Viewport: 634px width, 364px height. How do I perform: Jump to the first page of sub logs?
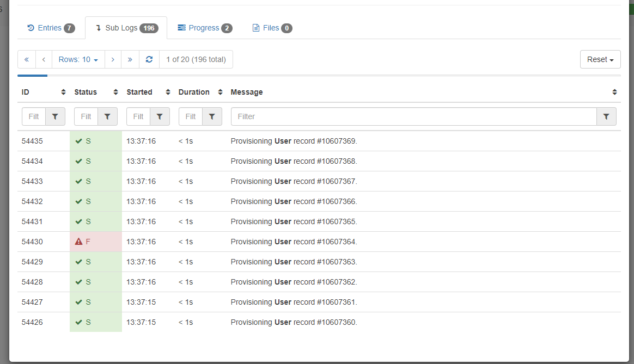[26, 59]
